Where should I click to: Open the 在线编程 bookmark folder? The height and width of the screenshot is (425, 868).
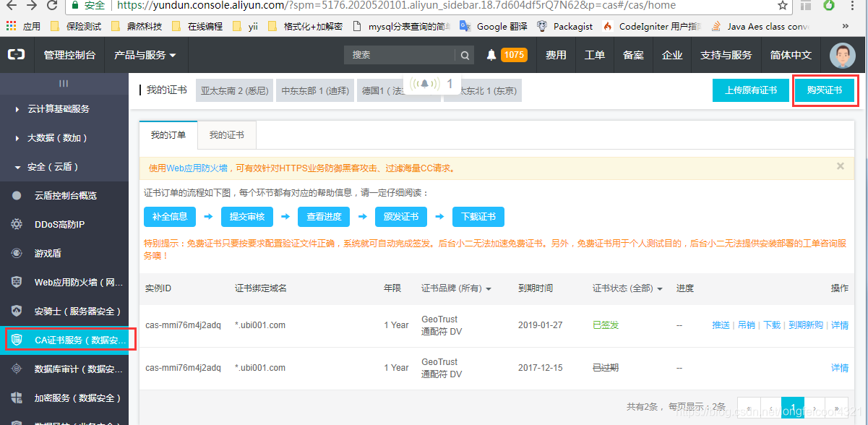pos(197,26)
